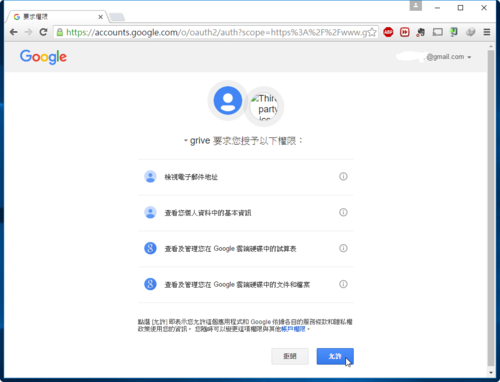This screenshot has width=500, height=382.
Task: Click the gray globe extension icon
Action: [470, 32]
